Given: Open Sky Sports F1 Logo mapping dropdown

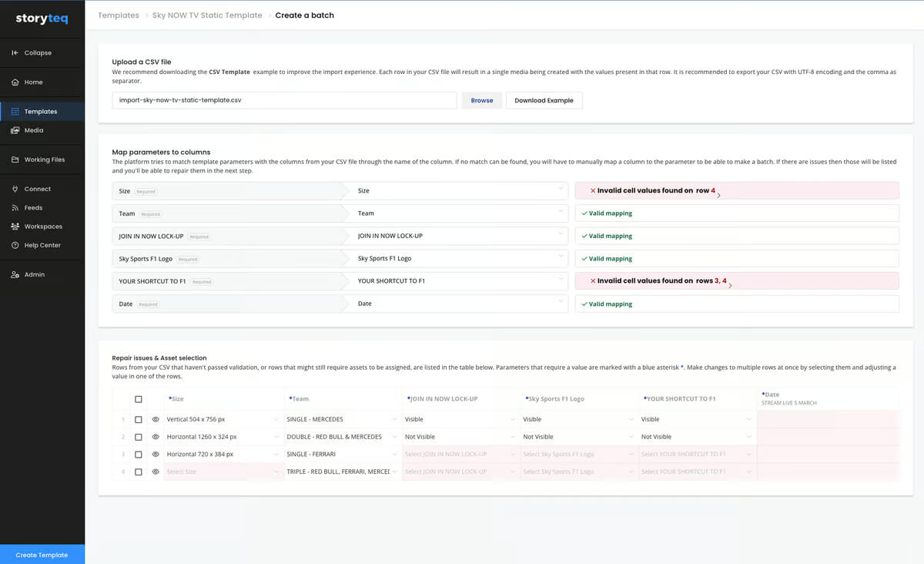Looking at the screenshot, I should pyautogui.click(x=460, y=259).
